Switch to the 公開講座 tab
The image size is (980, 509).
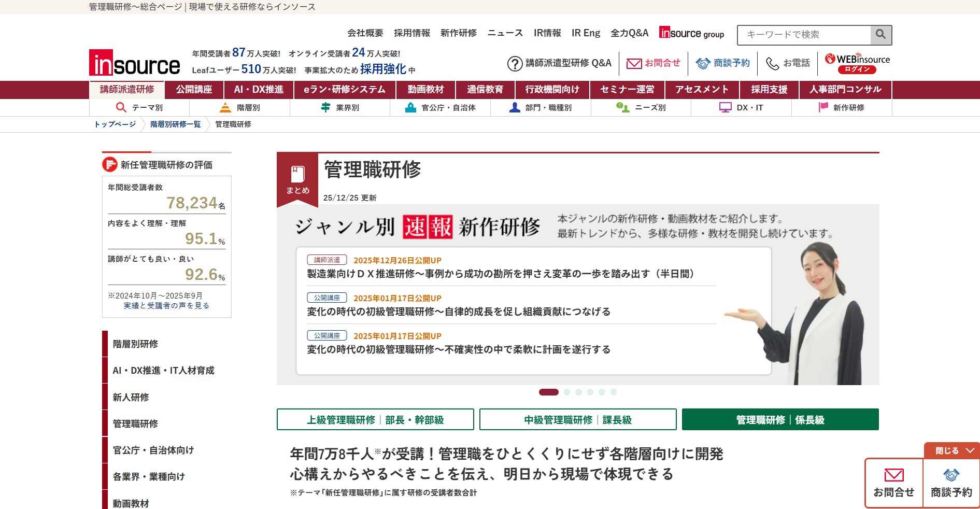pos(195,89)
